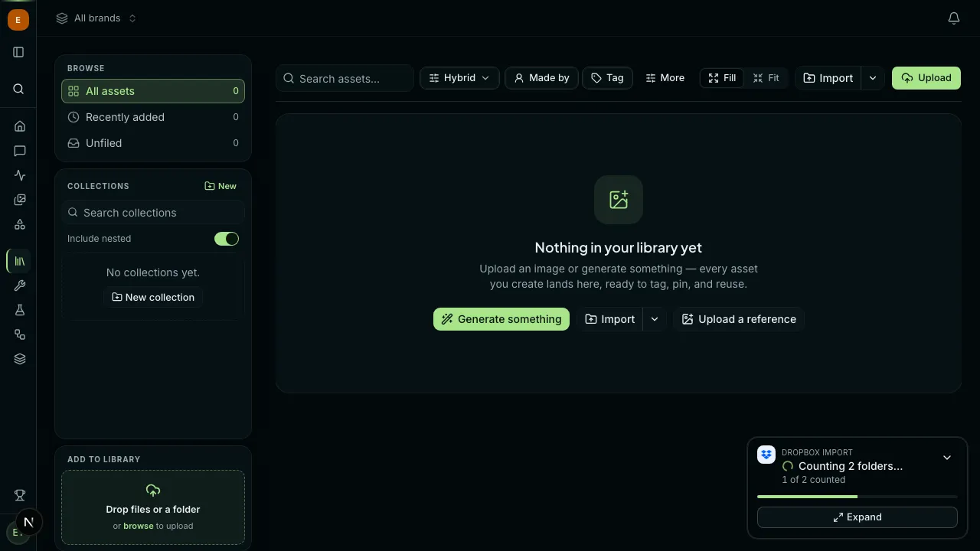Open the Tag filter

tap(608, 78)
